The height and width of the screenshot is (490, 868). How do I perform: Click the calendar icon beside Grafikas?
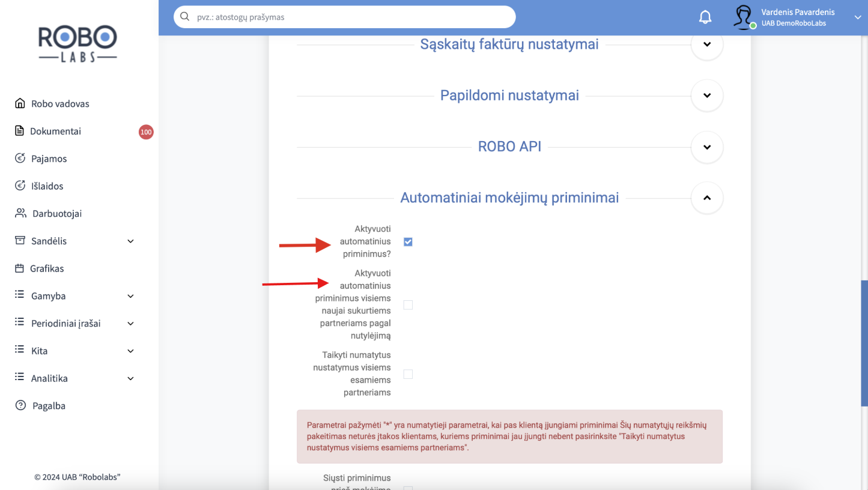[20, 268]
